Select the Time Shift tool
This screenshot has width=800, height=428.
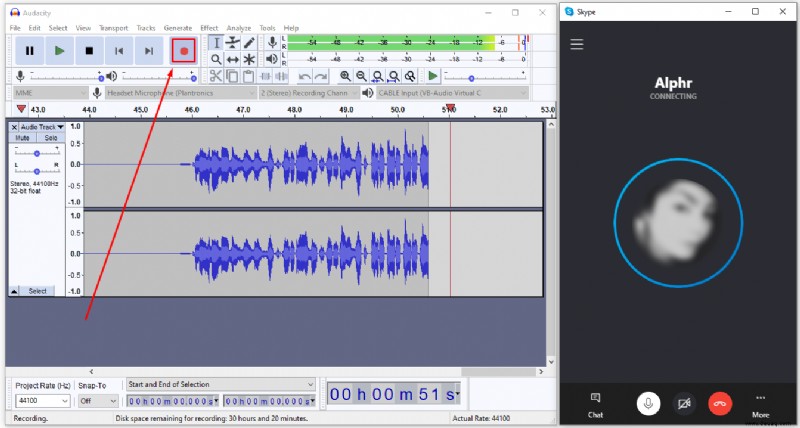233,60
